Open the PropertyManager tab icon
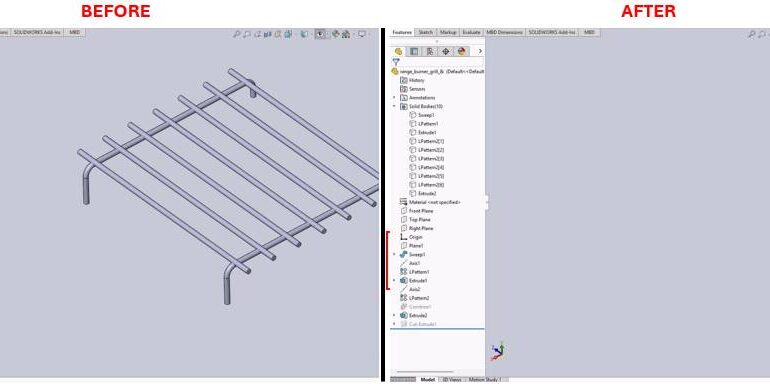770x384 pixels. pyautogui.click(x=414, y=51)
